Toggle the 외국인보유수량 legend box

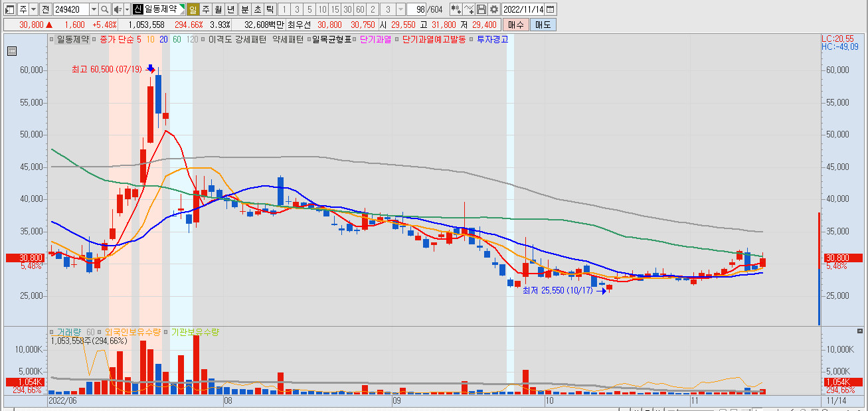click(x=100, y=331)
